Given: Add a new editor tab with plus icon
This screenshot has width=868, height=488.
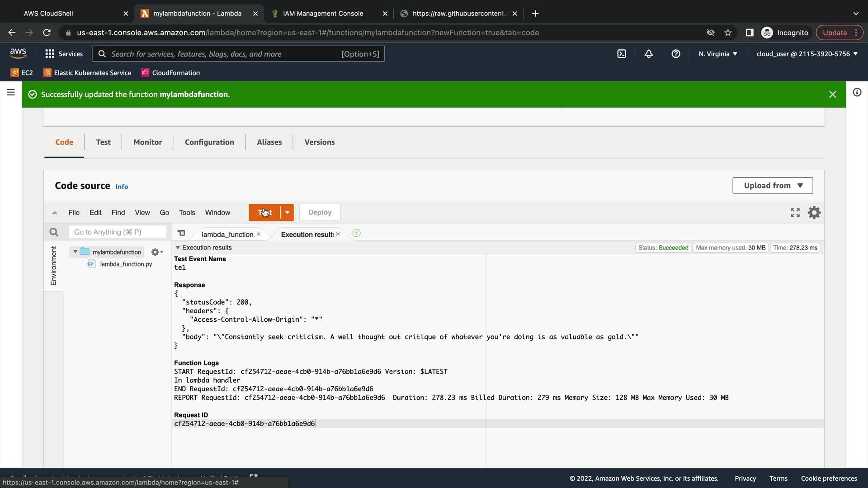Looking at the screenshot, I should pos(356,233).
